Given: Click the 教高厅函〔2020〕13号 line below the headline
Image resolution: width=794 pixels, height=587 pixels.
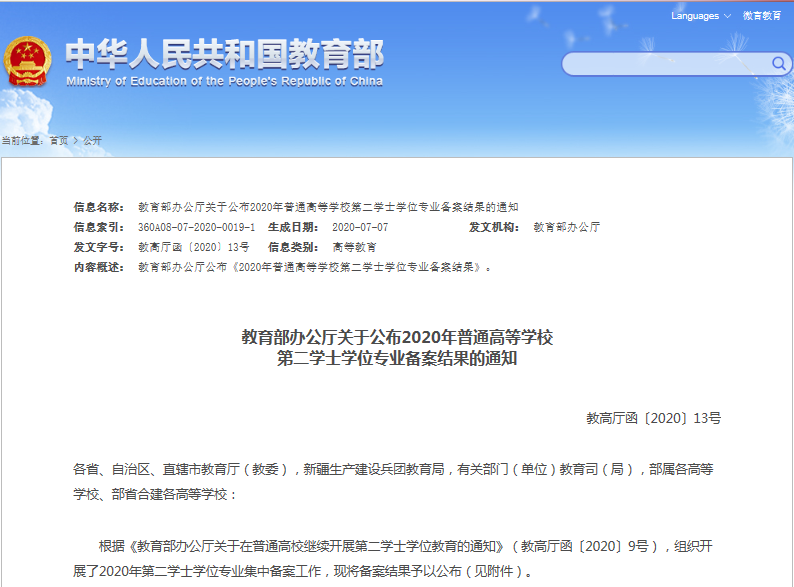Looking at the screenshot, I should [x=653, y=419].
